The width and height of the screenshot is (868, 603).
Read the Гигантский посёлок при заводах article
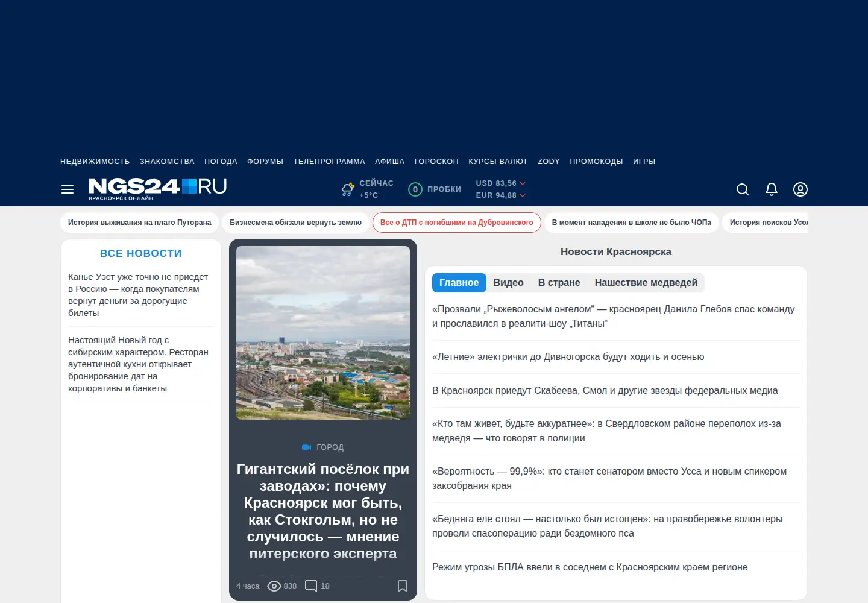click(323, 511)
